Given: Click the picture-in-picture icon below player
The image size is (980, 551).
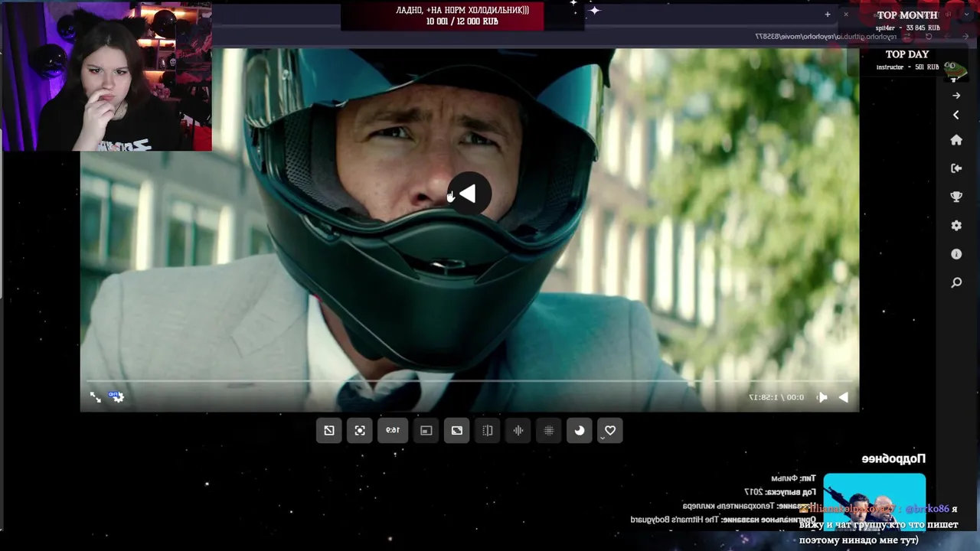Looking at the screenshot, I should tap(426, 430).
